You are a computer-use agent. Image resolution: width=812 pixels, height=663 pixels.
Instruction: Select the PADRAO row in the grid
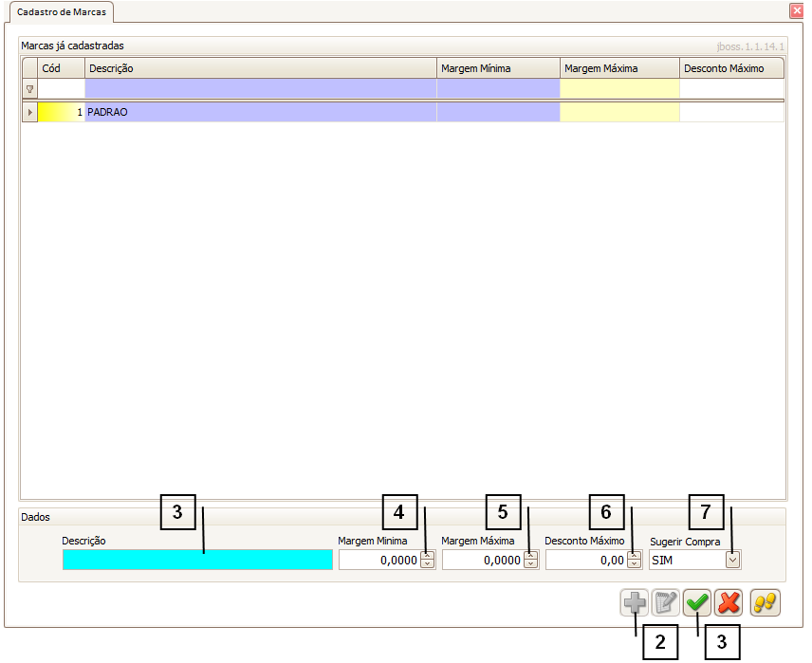click(260, 112)
